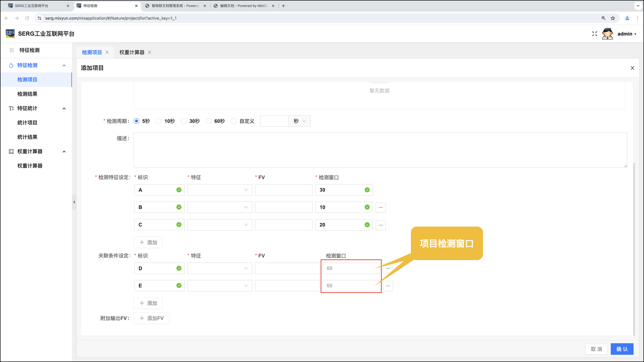644x362 pixels.
Task: Select the 10秒 detection period radio
Action: [159, 121]
